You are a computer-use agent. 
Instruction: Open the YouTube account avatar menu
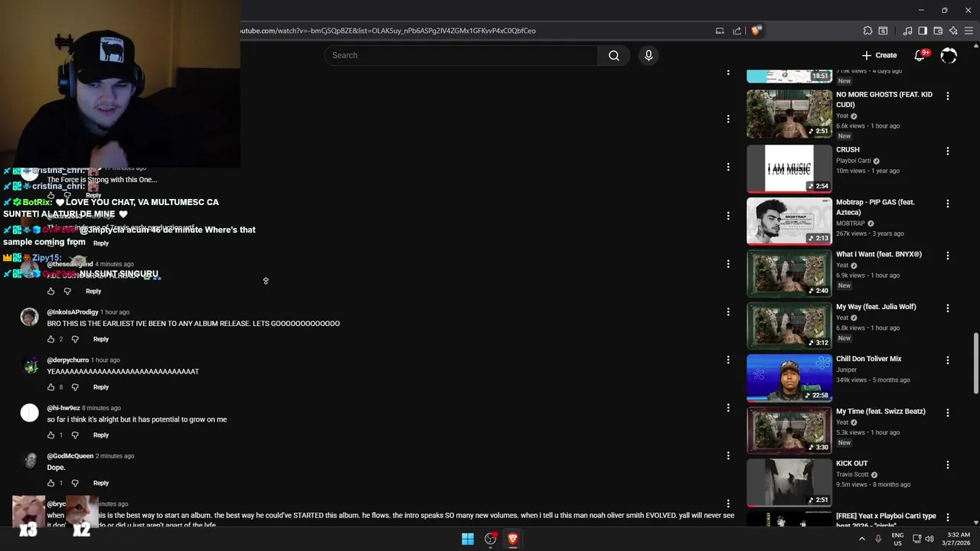[x=949, y=55]
